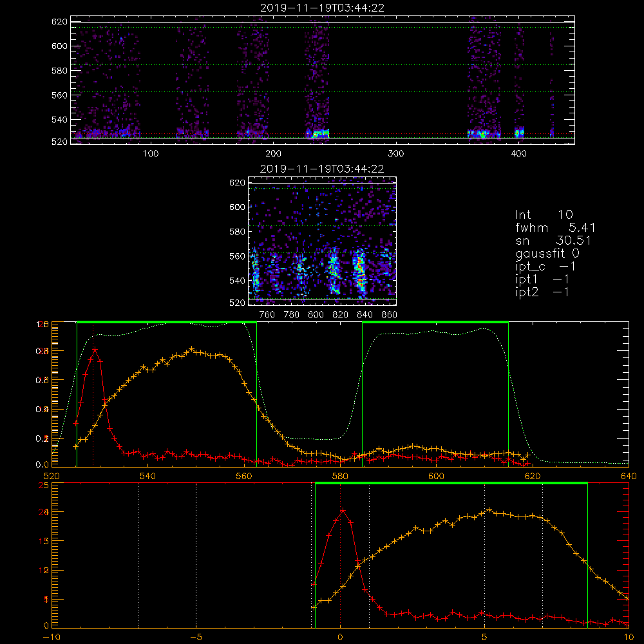The height and width of the screenshot is (644, 644).
Task: Click the 'ipt1 -1' readout line
Action: tap(542, 279)
